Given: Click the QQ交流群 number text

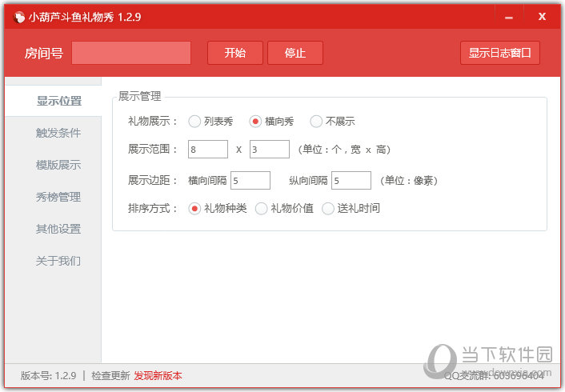Looking at the screenshot, I should coord(494,376).
